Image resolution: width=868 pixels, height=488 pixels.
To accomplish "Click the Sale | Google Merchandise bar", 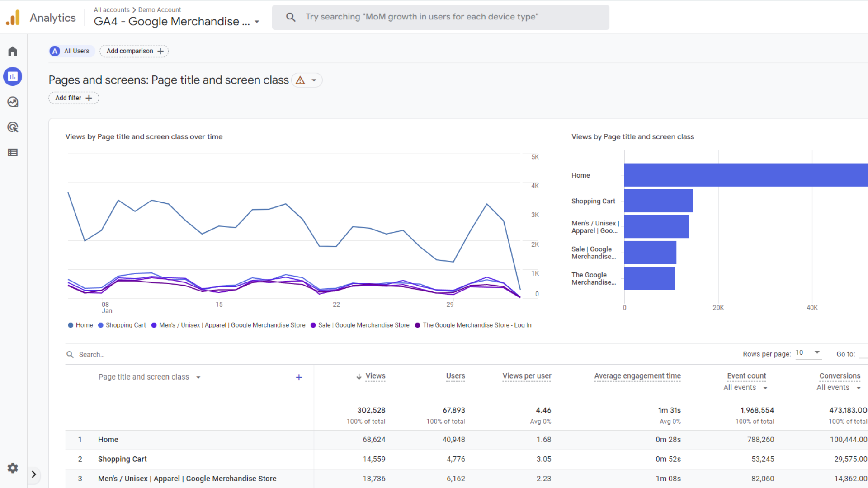I will [650, 252].
